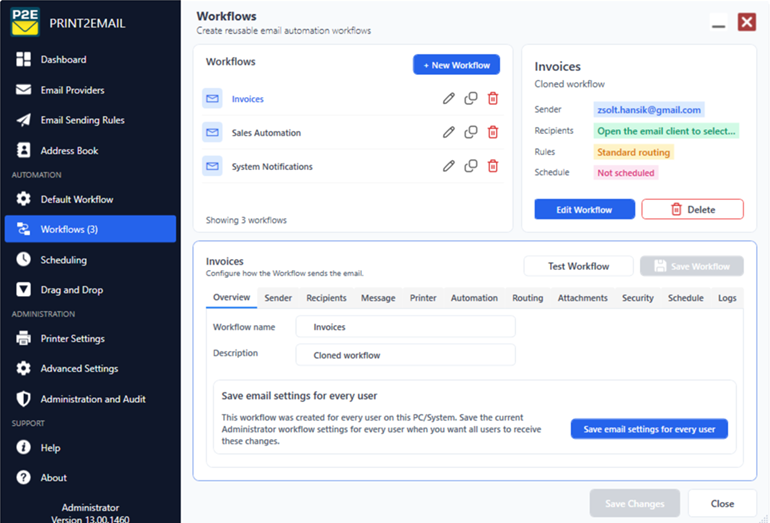Switch to the Sender tab
This screenshot has height=523, width=770.
pos(278,298)
